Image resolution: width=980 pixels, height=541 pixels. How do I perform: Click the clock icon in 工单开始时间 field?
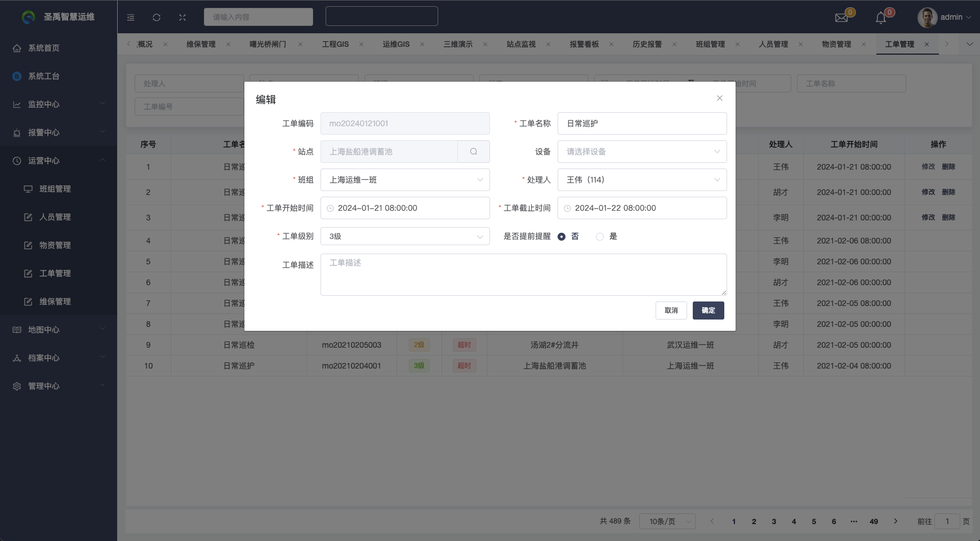(331, 209)
